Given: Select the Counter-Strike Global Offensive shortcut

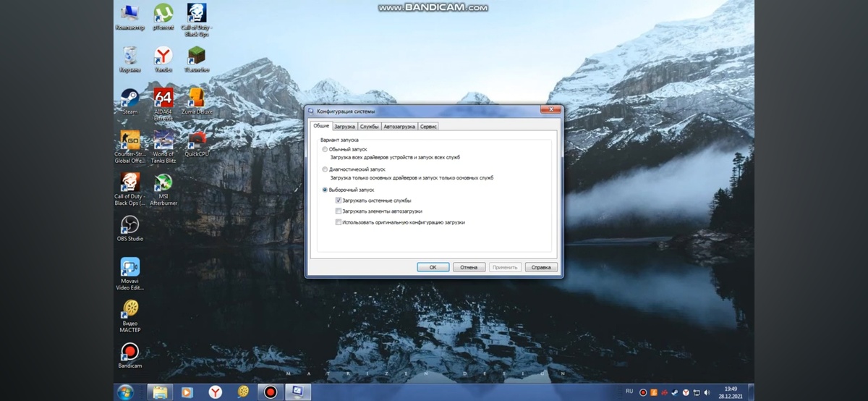Looking at the screenshot, I should click(x=130, y=148).
